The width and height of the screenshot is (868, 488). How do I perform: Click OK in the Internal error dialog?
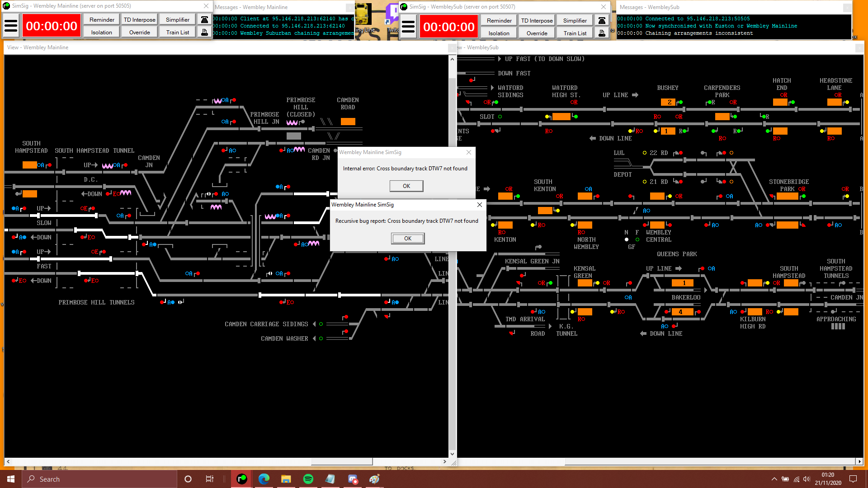(406, 186)
